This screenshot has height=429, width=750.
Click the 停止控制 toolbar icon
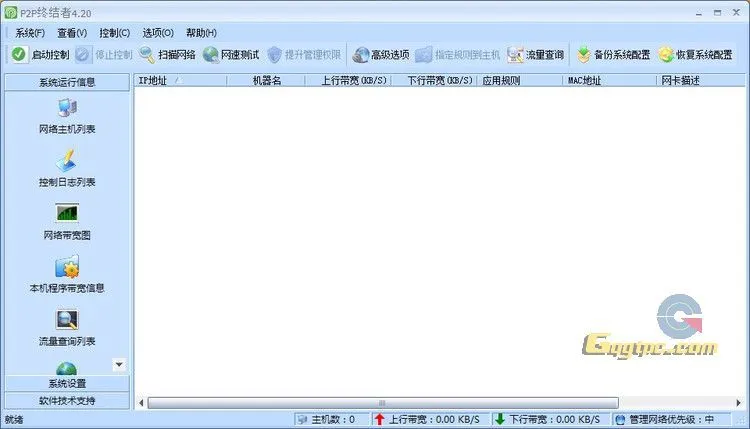(82, 55)
